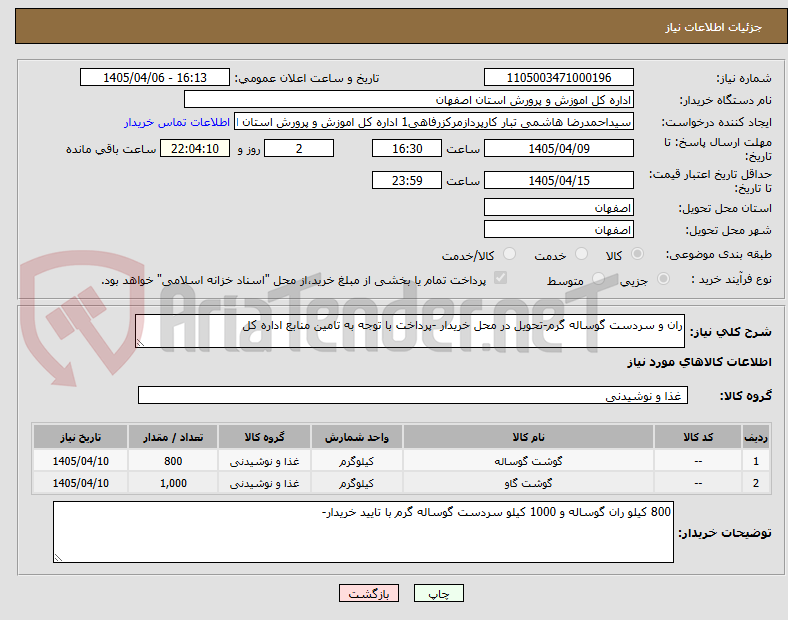Click the request creator field سیداحمدرضا هاشمی تبار

click(434, 122)
